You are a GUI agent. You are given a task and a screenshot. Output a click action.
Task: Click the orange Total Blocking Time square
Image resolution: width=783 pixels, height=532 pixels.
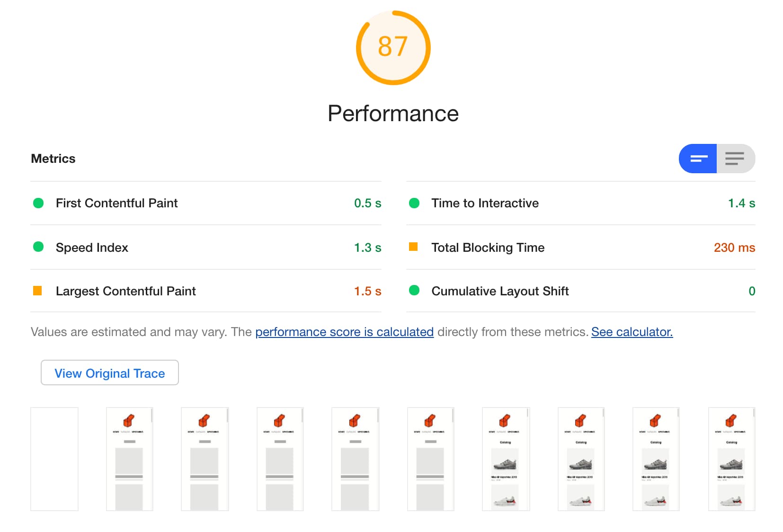tap(413, 247)
